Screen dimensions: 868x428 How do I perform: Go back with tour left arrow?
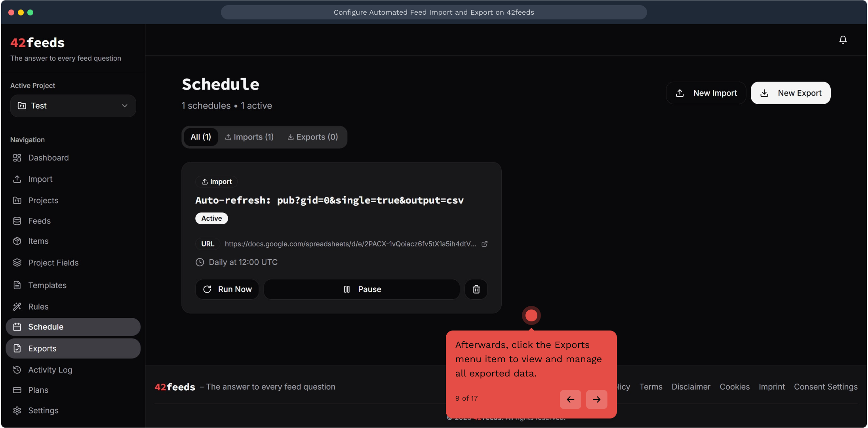coord(570,399)
